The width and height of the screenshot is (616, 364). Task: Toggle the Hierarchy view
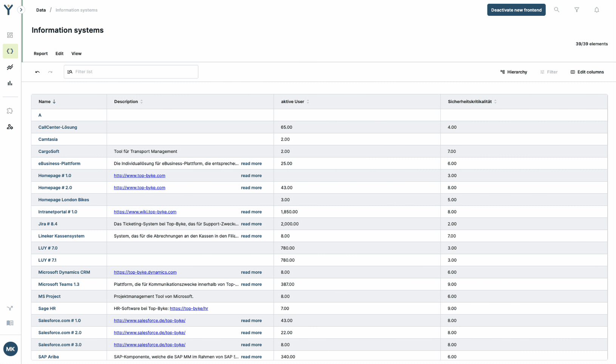514,72
